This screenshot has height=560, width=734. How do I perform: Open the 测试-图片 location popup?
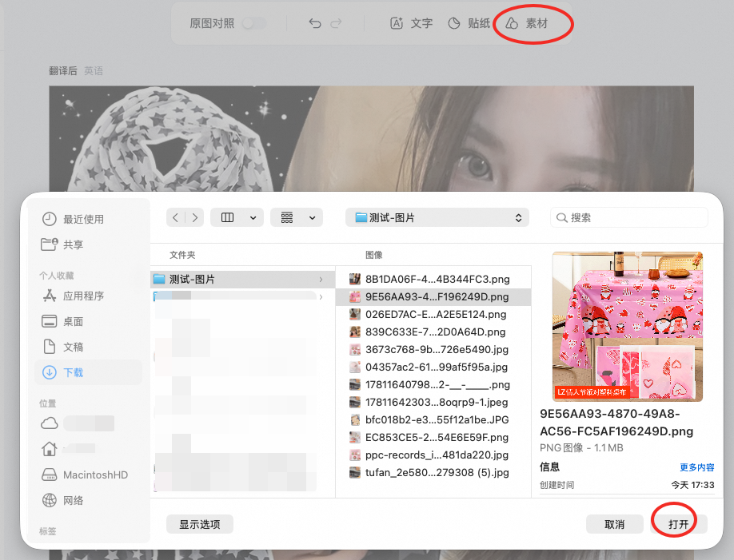click(437, 217)
